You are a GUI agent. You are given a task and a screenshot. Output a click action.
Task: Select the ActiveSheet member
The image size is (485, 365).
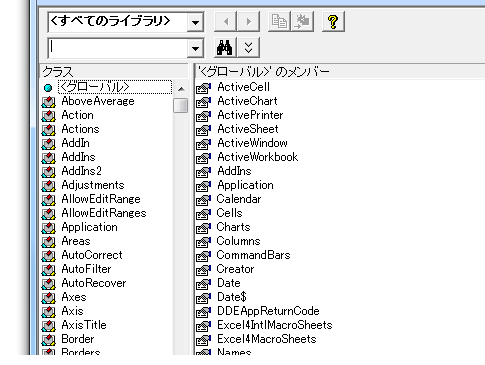coord(248,129)
